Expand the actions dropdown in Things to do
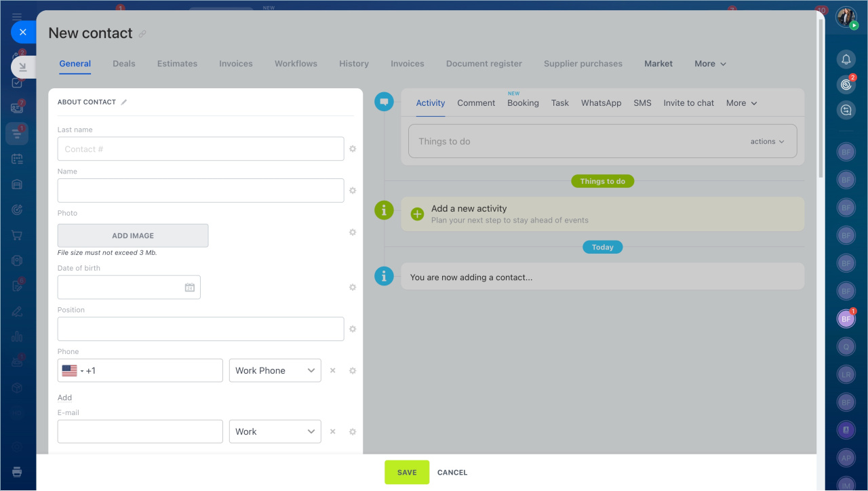868x491 pixels. click(x=767, y=142)
